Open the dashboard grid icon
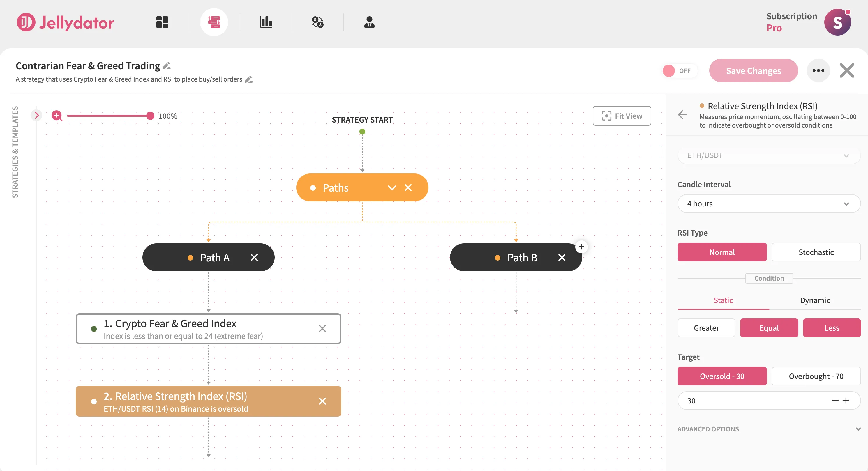Viewport: 868px width, 471px height. [162, 22]
